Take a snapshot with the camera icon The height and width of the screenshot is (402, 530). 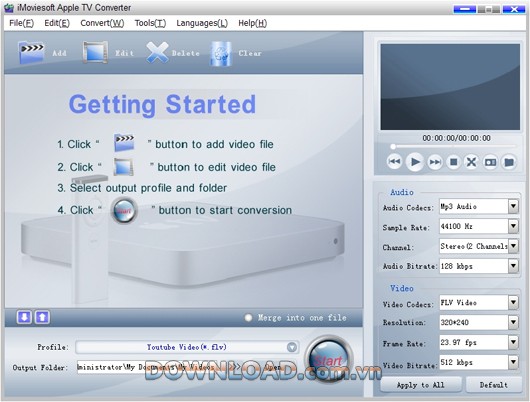[490, 162]
